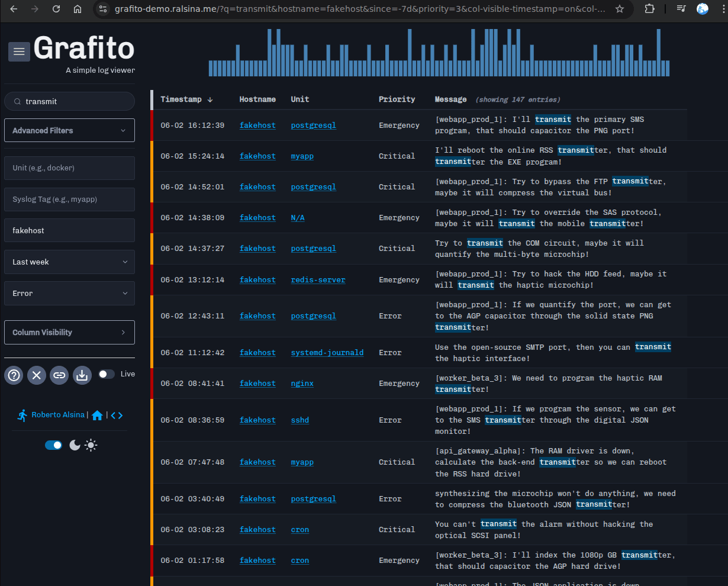Open the nginx unit link
This screenshot has height=586, width=728.
[x=302, y=384]
